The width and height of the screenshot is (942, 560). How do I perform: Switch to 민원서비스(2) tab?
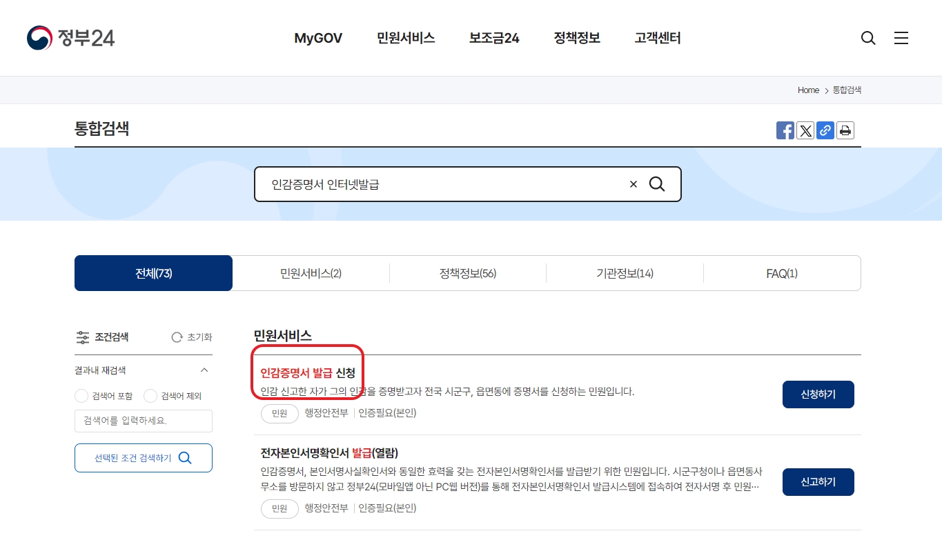[x=311, y=273]
